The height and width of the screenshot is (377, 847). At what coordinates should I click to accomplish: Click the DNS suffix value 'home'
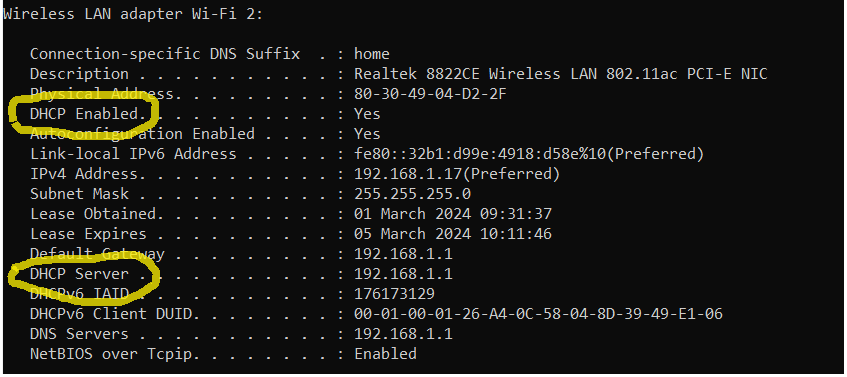[x=372, y=54]
